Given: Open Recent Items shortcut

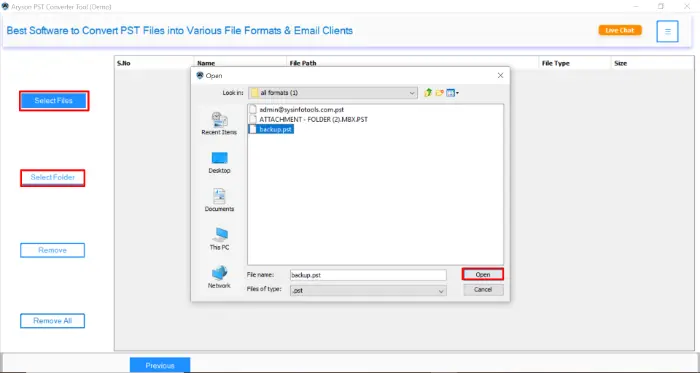Looking at the screenshot, I should point(219,123).
